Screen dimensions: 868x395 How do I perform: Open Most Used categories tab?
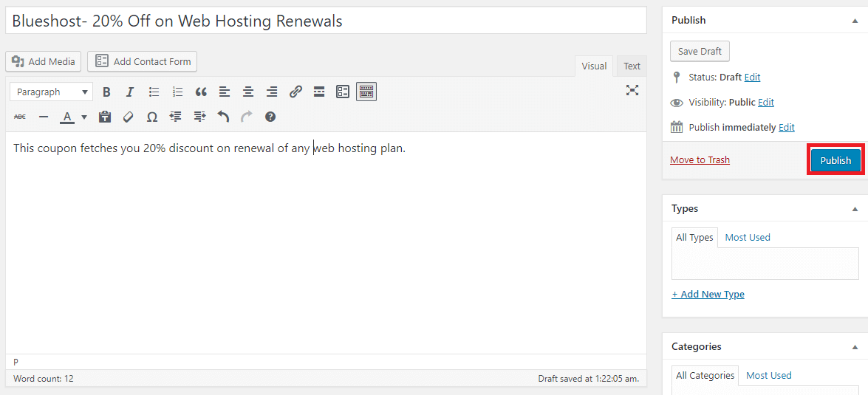point(769,376)
